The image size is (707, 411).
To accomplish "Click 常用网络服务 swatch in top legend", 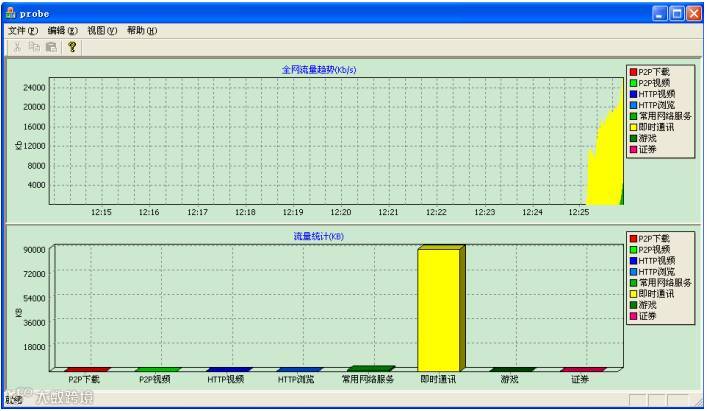I will [633, 116].
